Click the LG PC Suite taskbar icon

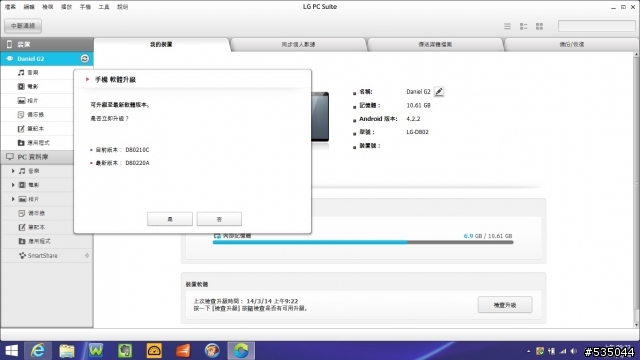(x=241, y=351)
